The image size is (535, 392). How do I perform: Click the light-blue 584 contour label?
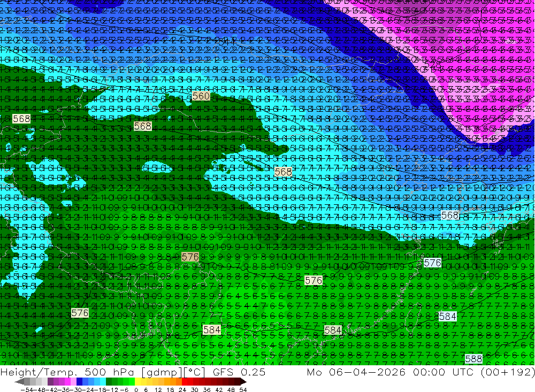point(448,317)
